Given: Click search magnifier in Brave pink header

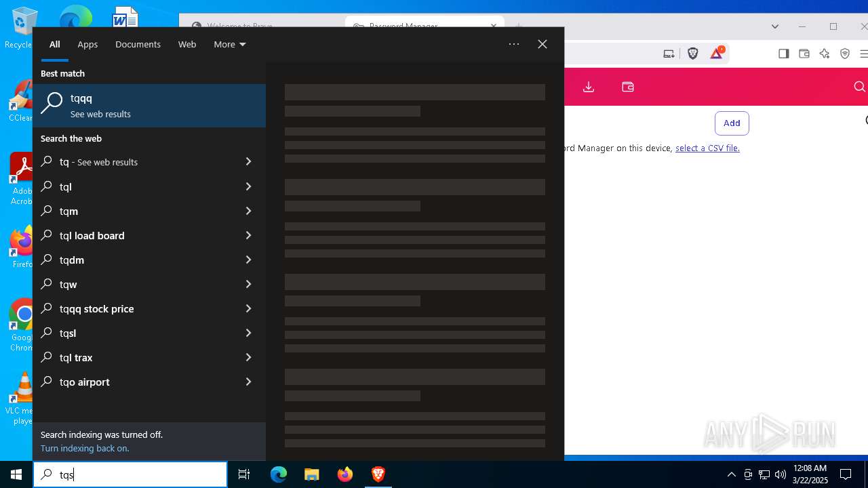Looking at the screenshot, I should click(859, 87).
